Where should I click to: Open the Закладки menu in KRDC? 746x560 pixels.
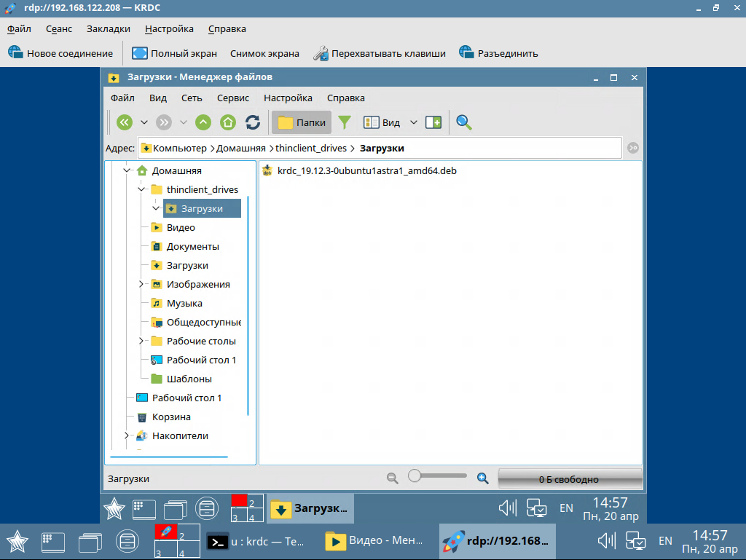pos(108,29)
